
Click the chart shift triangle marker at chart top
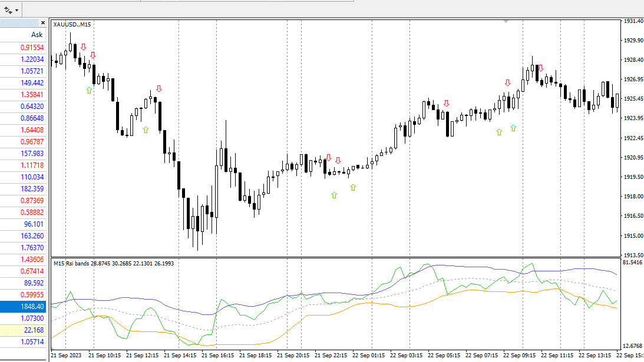pyautogui.click(x=506, y=21)
